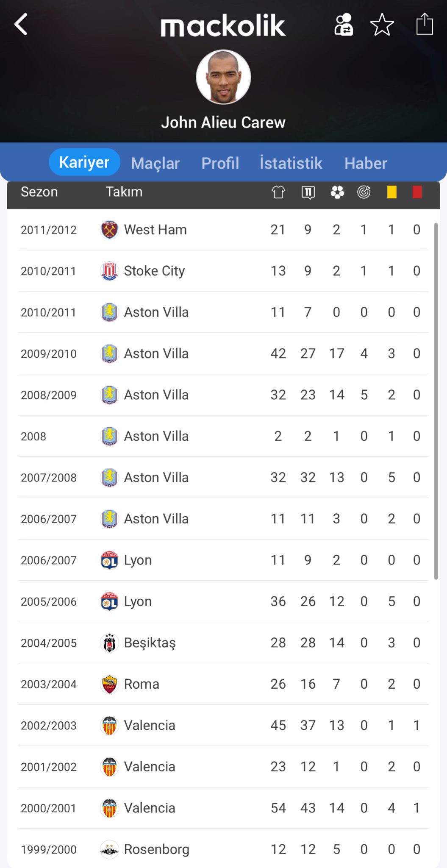Image resolution: width=447 pixels, height=868 pixels.
Task: Tap John Alieu Carew's profile photo
Action: (223, 77)
